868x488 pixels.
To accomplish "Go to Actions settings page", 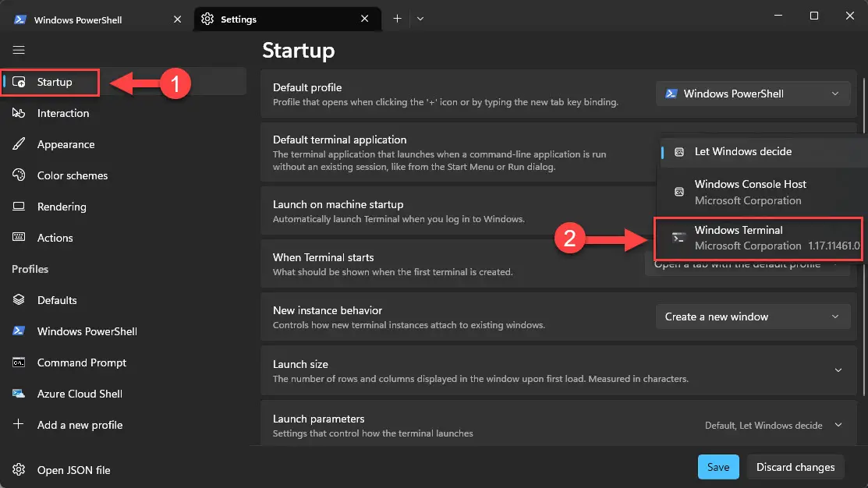I will click(124, 237).
